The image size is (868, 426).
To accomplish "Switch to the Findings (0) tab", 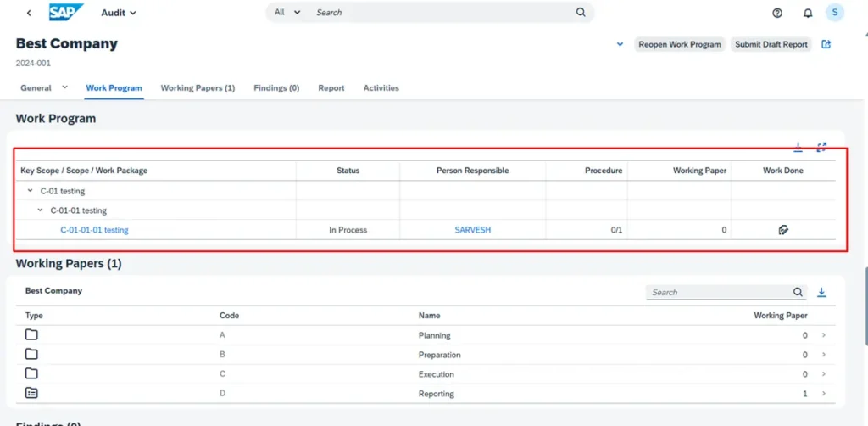I will pos(276,88).
